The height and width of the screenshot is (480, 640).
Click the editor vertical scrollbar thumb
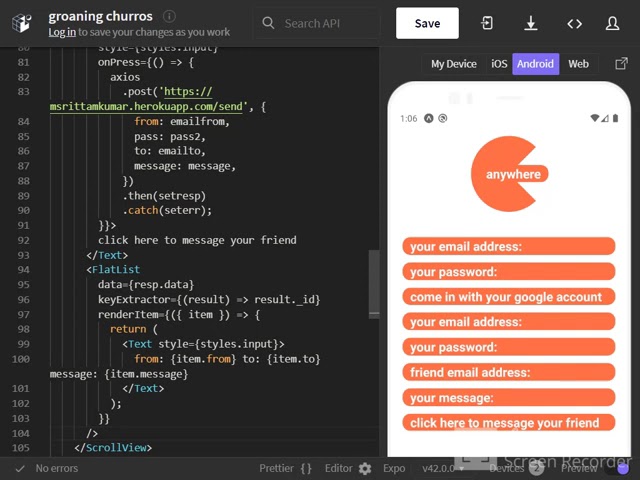[x=374, y=284]
